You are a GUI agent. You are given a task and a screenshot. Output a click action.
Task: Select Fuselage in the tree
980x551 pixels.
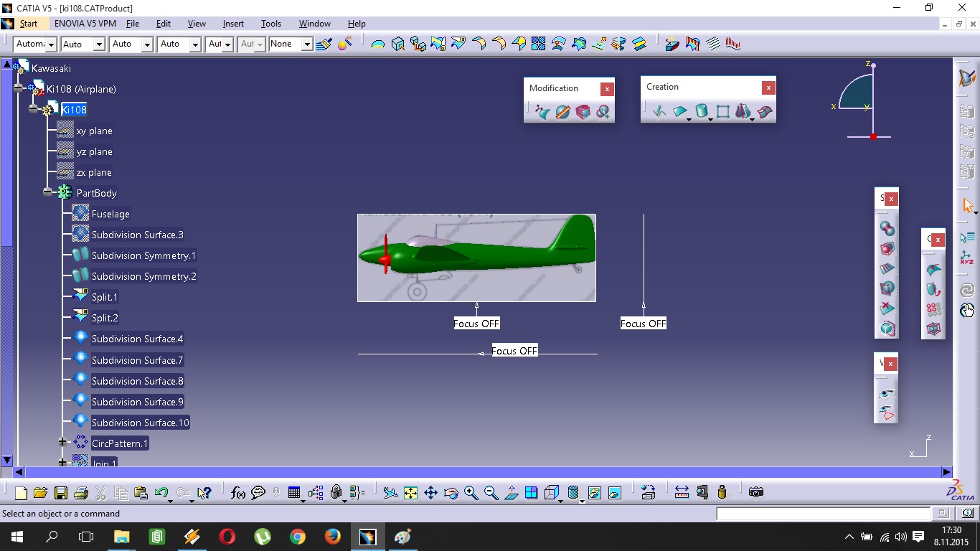pyautogui.click(x=110, y=214)
